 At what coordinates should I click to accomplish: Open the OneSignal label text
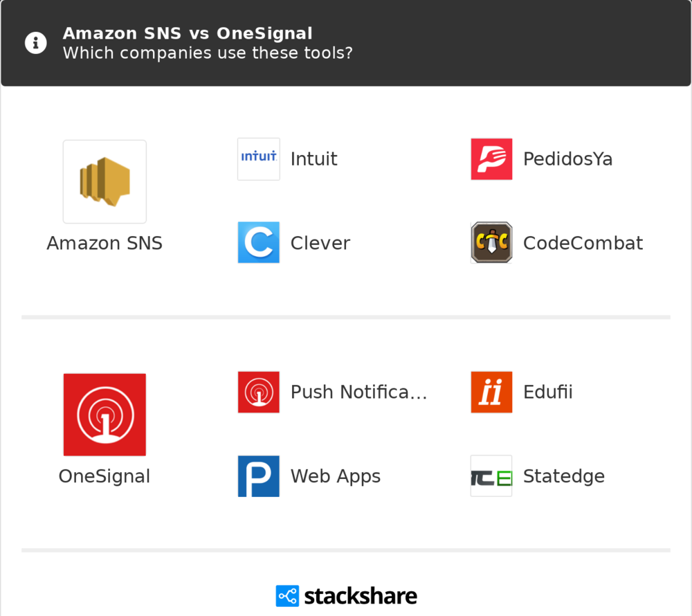point(104,477)
